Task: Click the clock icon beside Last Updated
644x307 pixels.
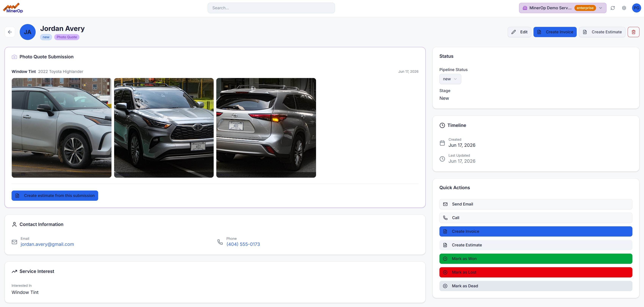Action: (442, 159)
